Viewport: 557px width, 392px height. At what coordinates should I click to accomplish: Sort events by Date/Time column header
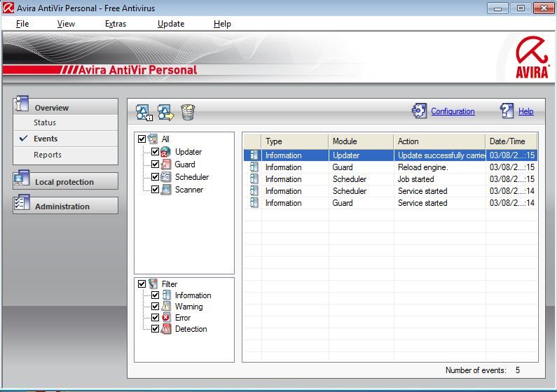[511, 141]
